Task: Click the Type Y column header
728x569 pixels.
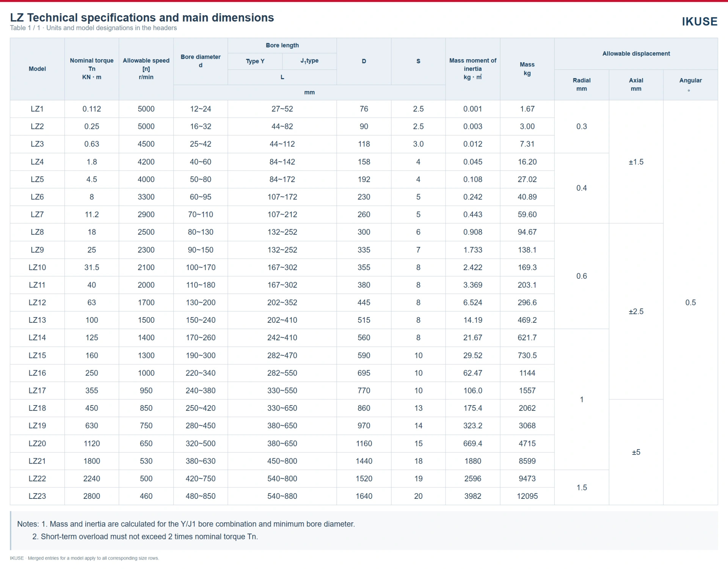Action: pos(255,61)
